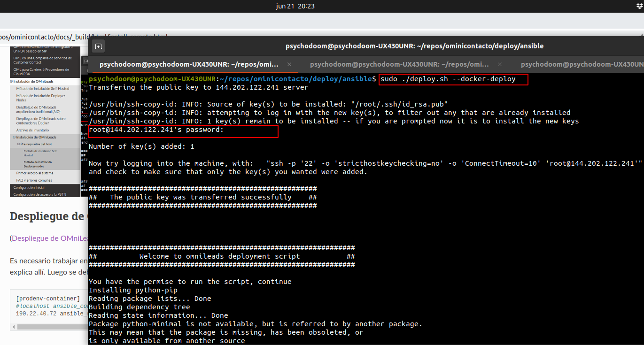Click 'The public key was transferred successfully' banner text
The image size is (644, 345).
point(201,197)
